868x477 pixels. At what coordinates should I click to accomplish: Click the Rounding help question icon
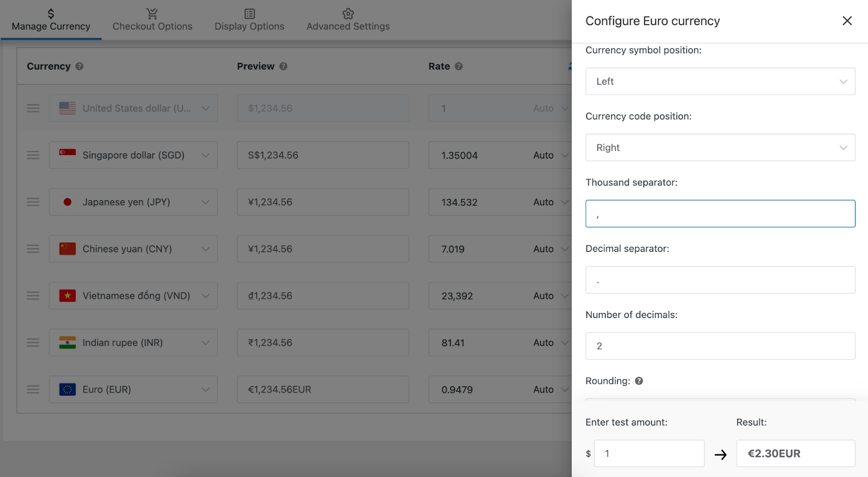pos(639,381)
